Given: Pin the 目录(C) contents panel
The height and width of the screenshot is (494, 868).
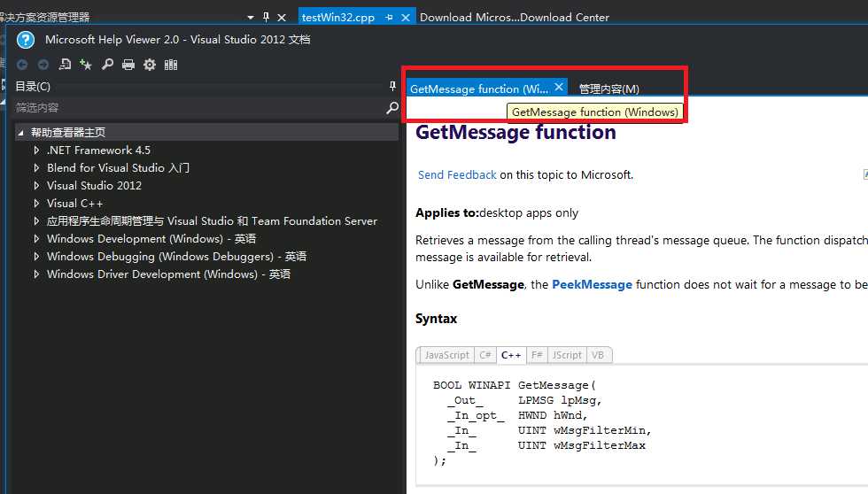Looking at the screenshot, I should [392, 86].
